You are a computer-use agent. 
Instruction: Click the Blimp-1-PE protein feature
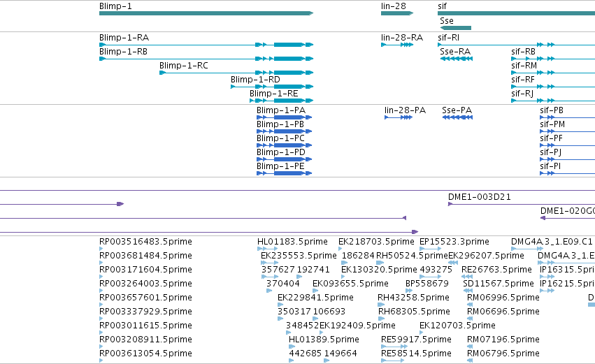(x=285, y=173)
